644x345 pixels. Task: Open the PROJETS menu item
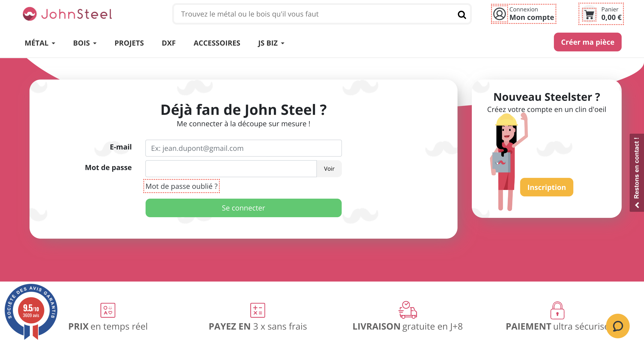[x=129, y=43]
